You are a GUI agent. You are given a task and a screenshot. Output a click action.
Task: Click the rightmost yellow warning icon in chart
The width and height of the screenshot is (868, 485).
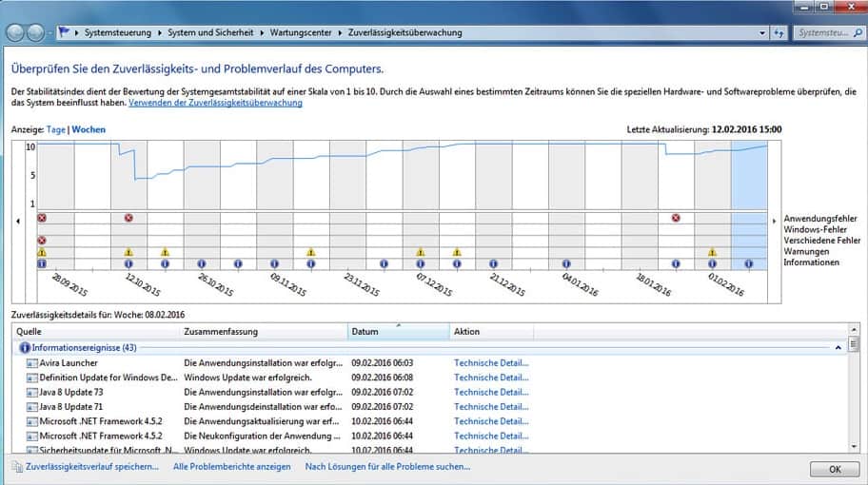712,252
